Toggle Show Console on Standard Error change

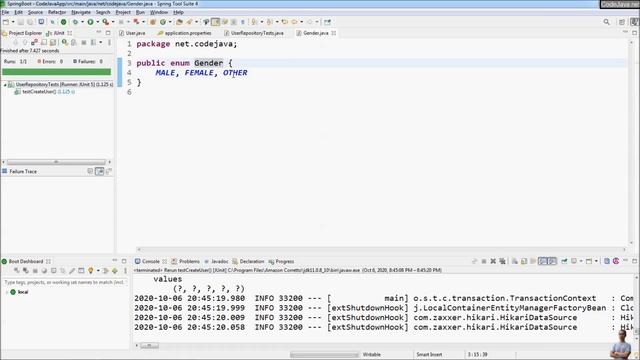click(552, 261)
